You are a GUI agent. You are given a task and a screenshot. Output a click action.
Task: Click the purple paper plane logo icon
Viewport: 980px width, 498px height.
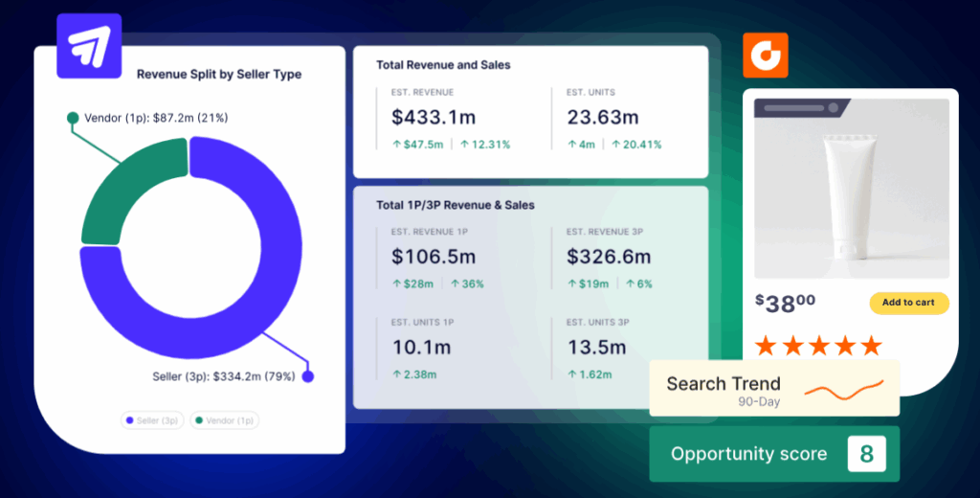pyautogui.click(x=89, y=45)
